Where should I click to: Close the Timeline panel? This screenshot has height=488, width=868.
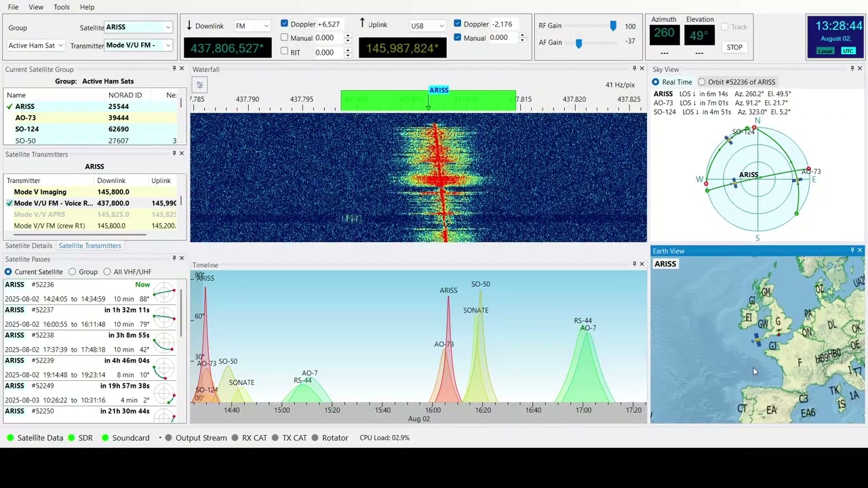point(642,264)
